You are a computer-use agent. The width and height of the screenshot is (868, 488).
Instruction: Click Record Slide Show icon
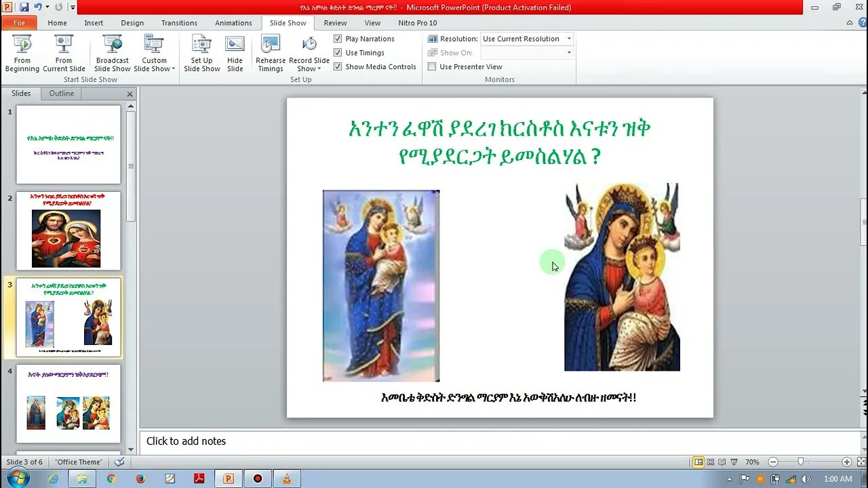click(x=309, y=44)
